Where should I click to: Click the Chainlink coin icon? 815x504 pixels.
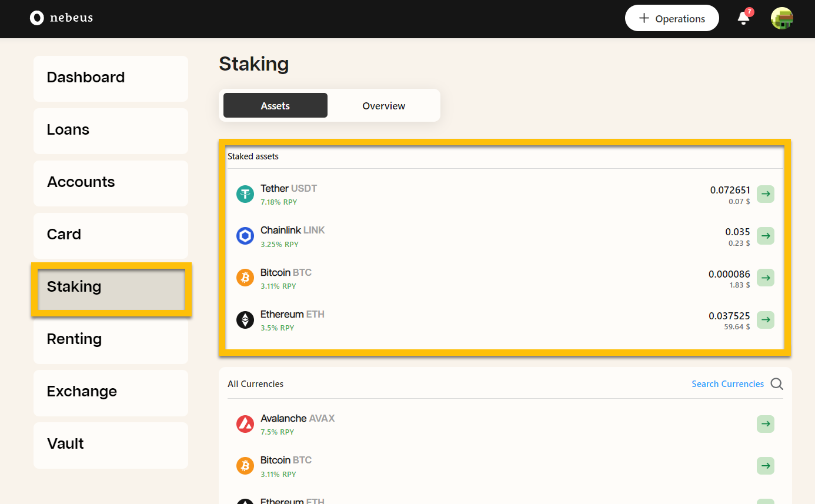[x=245, y=236]
